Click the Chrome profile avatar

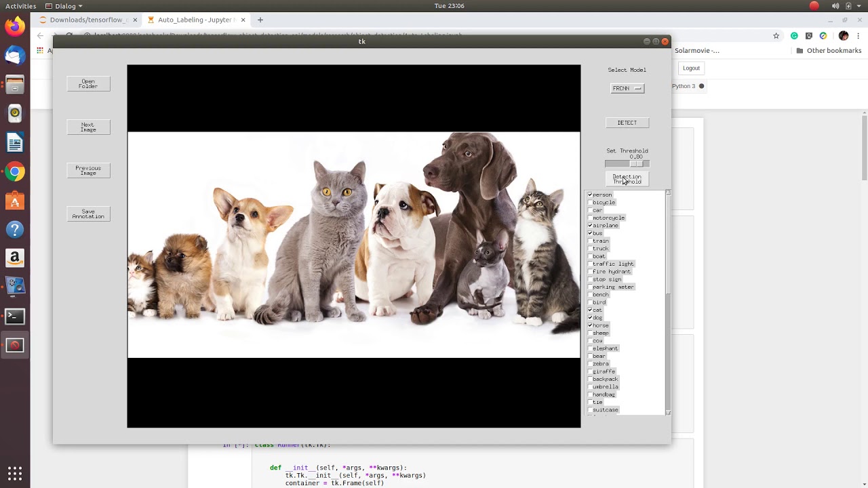click(844, 36)
